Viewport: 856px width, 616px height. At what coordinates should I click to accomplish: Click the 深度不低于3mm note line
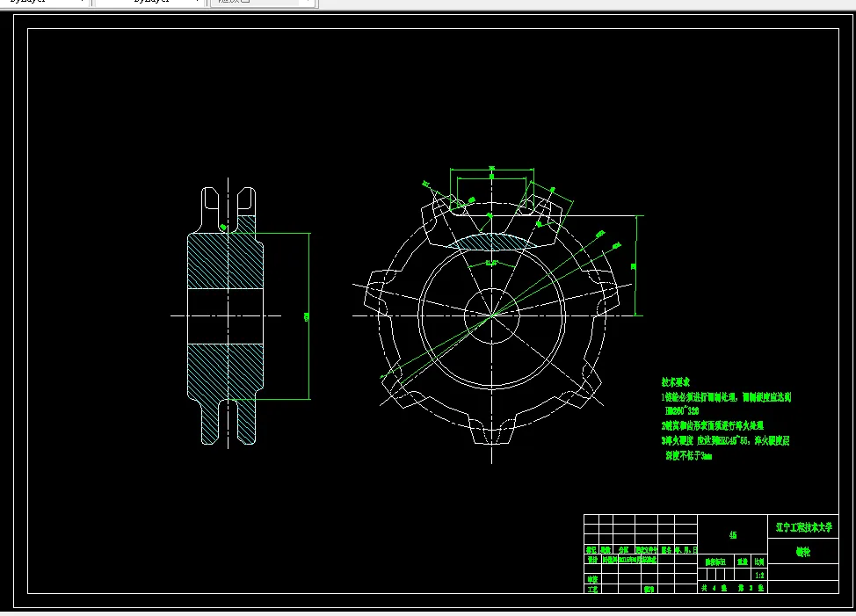click(688, 455)
